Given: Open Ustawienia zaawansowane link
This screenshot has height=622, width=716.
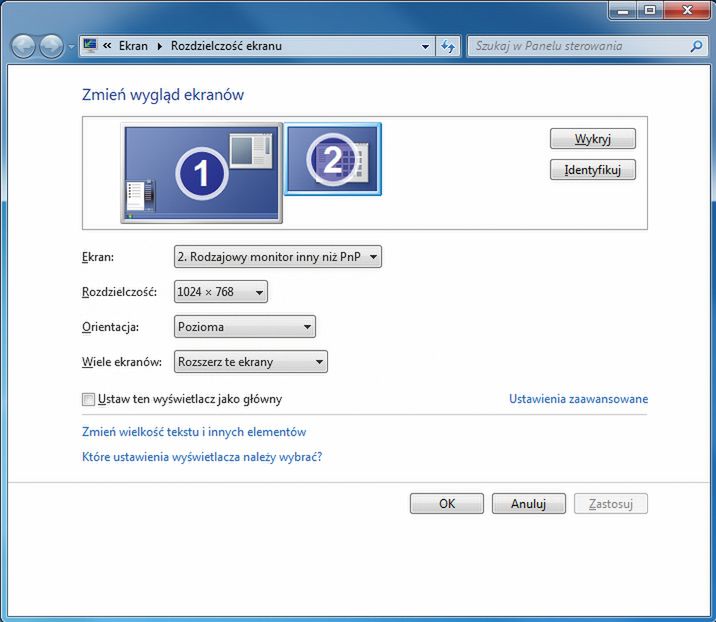Looking at the screenshot, I should (x=579, y=399).
